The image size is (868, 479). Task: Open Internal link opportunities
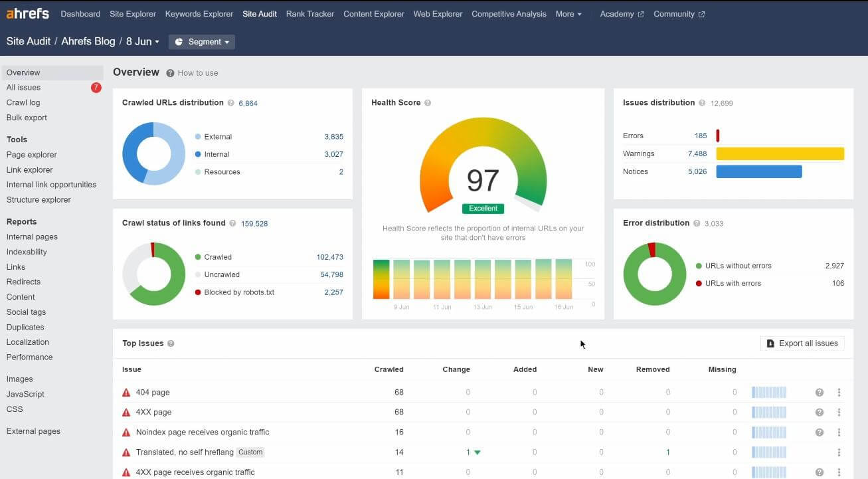tap(51, 185)
